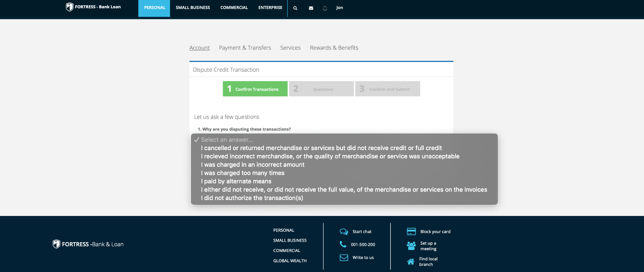The image size is (644, 272).
Task: Go to the ENTERPRISE tab
Action: pyautogui.click(x=270, y=8)
